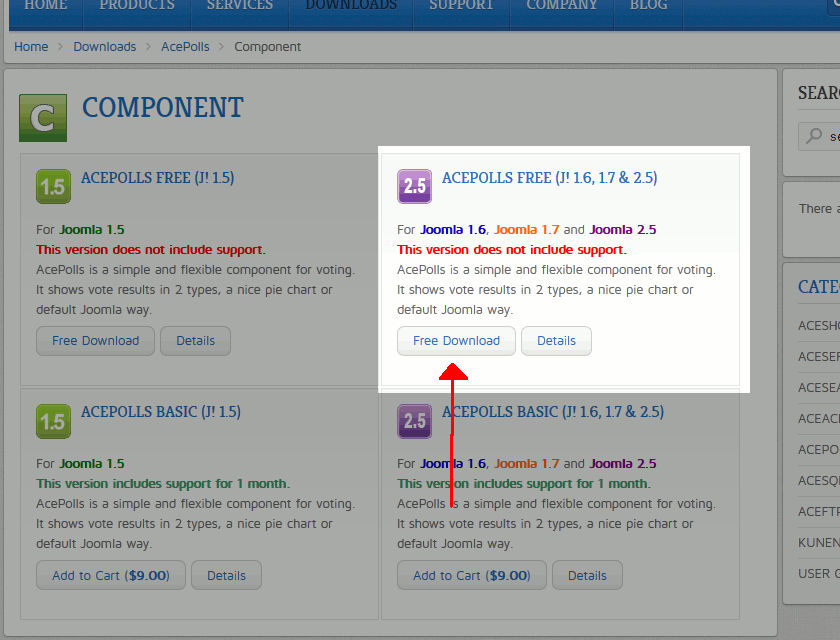Select the ACESEA category in sidebar
The height and width of the screenshot is (640, 840).
[819, 387]
